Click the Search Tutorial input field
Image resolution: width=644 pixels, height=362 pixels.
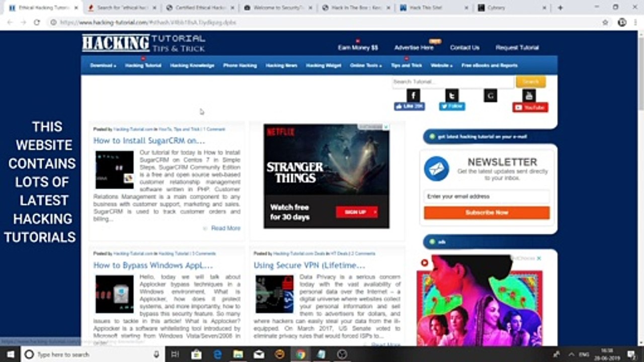coord(453,81)
